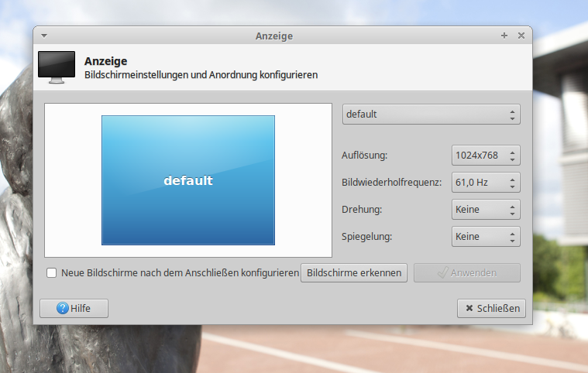588x373 pixels.
Task: Click the X icon on Schließen button
Action: coord(469,308)
